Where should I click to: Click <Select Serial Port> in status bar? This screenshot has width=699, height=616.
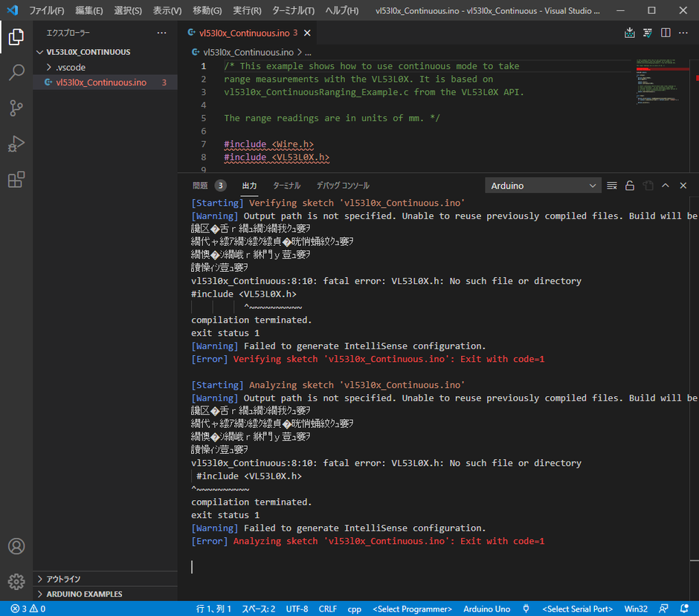pyautogui.click(x=577, y=609)
